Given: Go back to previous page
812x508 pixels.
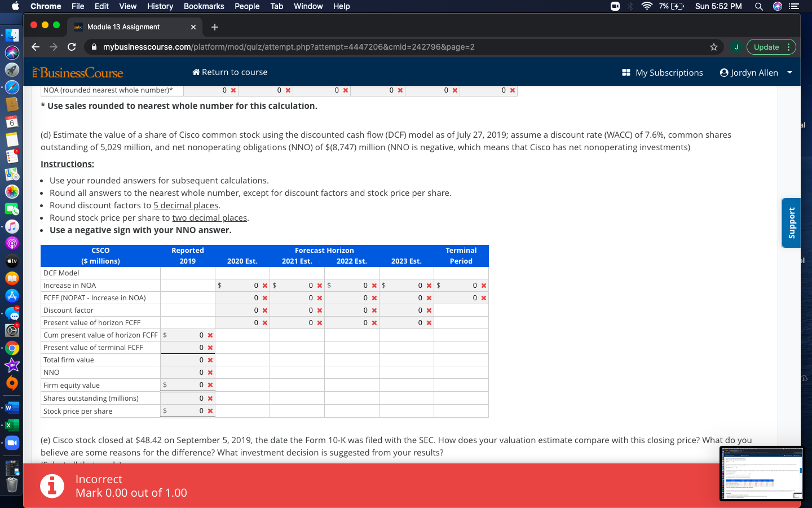Looking at the screenshot, I should tap(36, 47).
